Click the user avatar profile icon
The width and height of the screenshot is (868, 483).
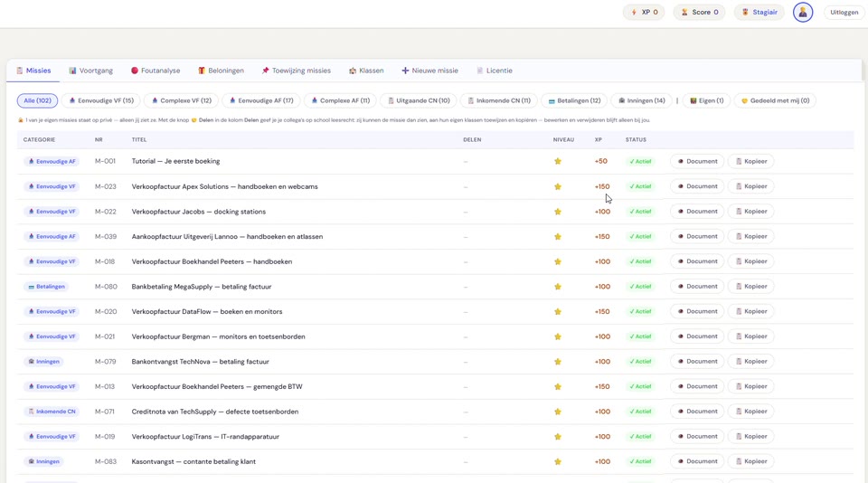803,12
